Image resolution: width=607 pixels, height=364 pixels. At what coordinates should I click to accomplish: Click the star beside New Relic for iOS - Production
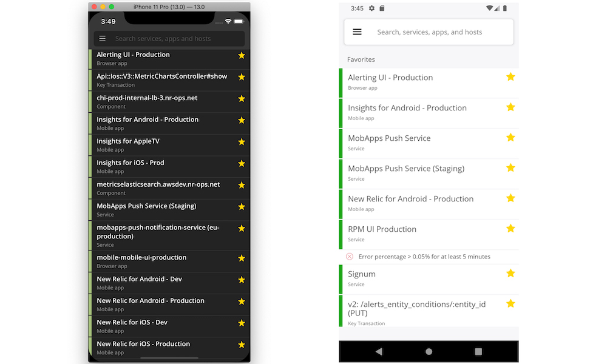tap(242, 345)
